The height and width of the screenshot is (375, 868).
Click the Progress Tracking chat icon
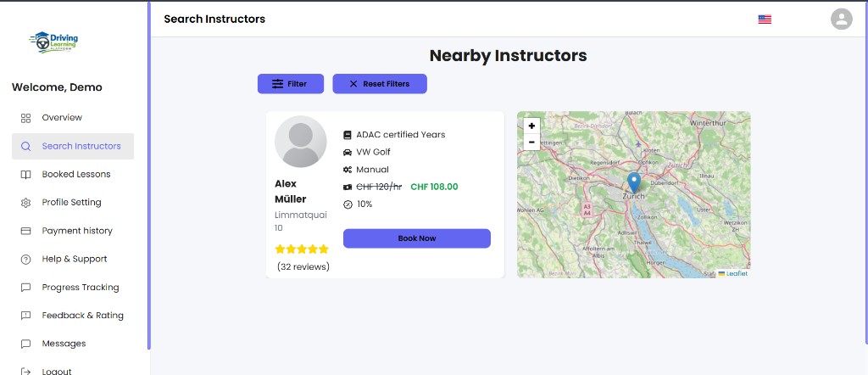(25, 288)
